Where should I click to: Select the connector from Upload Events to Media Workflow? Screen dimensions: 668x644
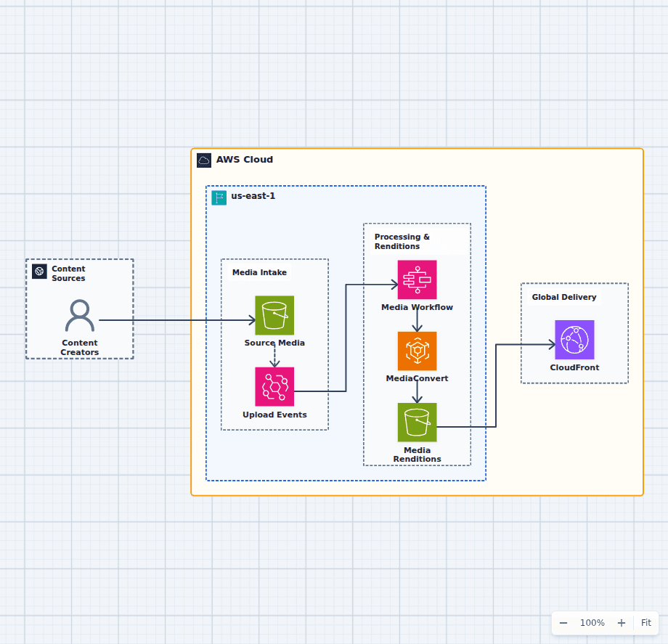[346, 338]
